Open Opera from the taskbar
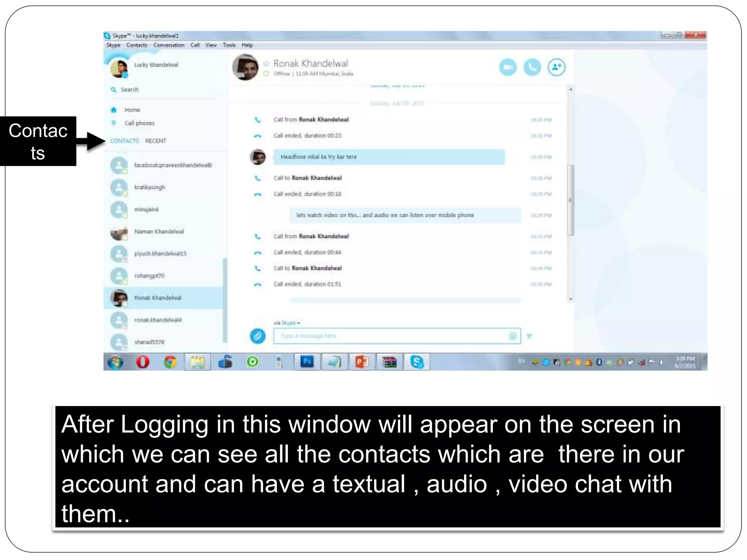The height and width of the screenshot is (560, 747). (143, 362)
